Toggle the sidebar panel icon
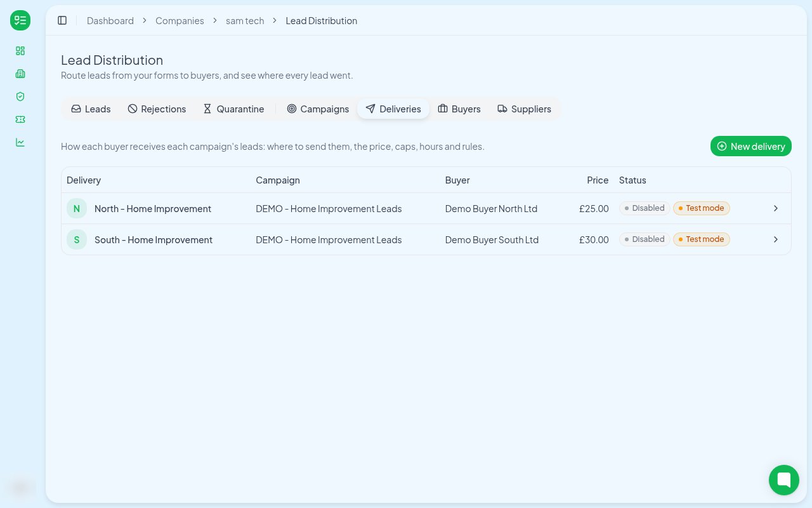 (x=62, y=20)
